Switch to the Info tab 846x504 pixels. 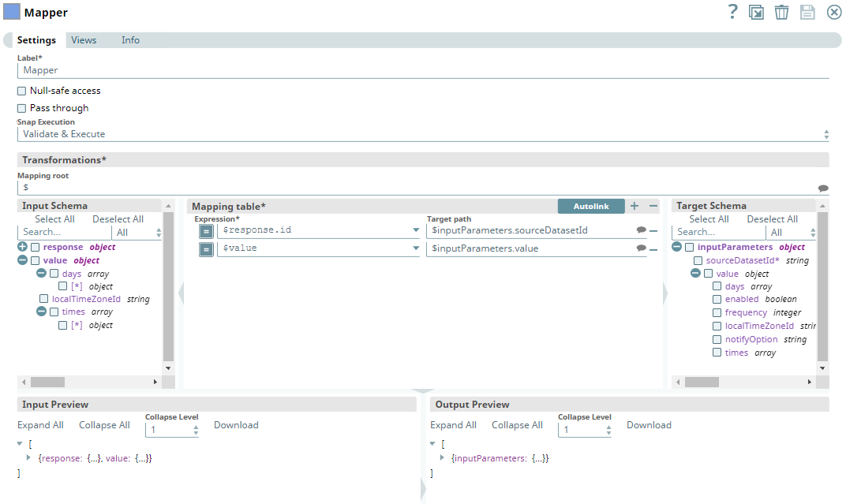tap(130, 40)
